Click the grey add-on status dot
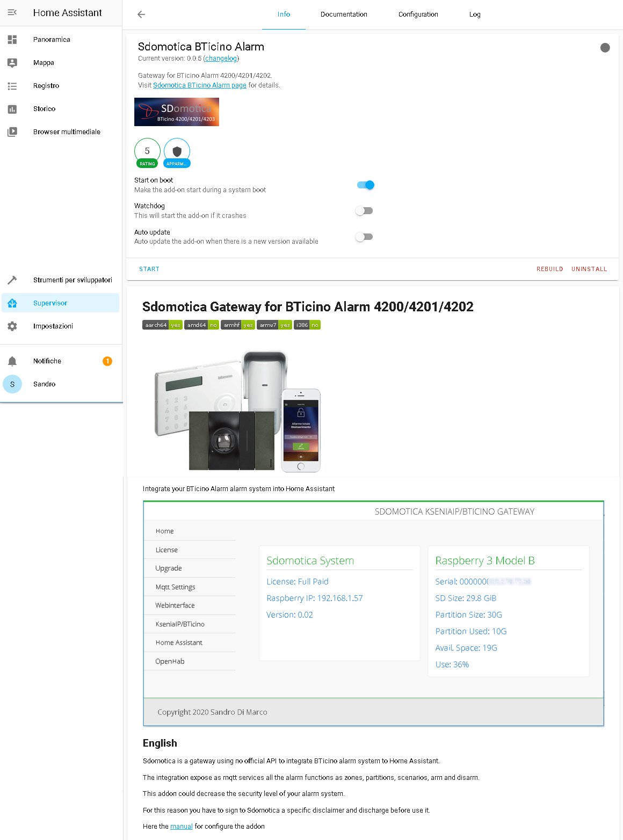Image resolution: width=623 pixels, height=840 pixels. click(605, 48)
